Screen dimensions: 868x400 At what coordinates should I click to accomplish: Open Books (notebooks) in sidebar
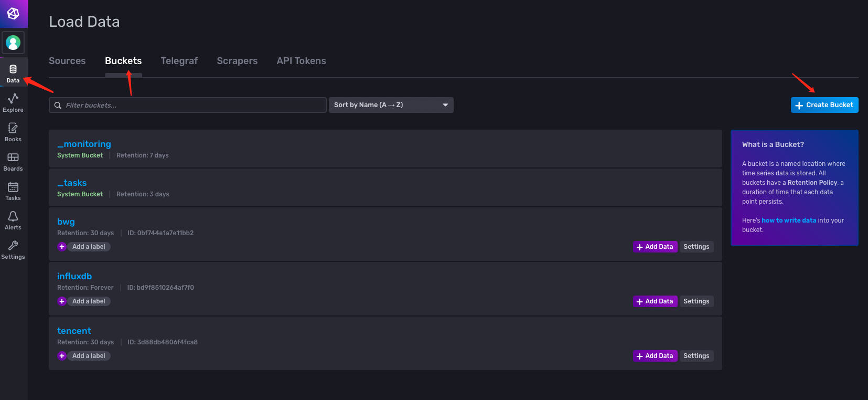tap(13, 132)
